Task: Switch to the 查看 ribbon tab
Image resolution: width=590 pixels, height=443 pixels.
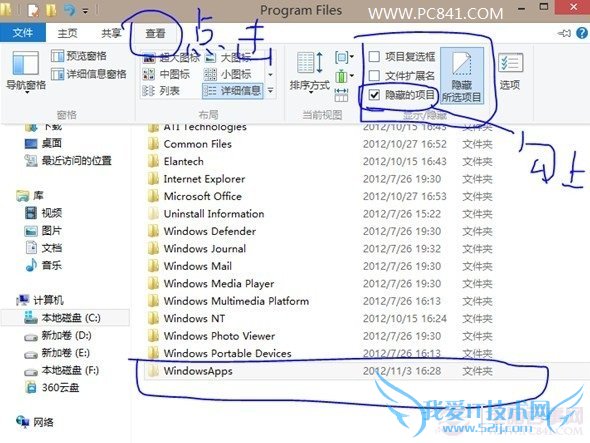Action: pos(155,33)
